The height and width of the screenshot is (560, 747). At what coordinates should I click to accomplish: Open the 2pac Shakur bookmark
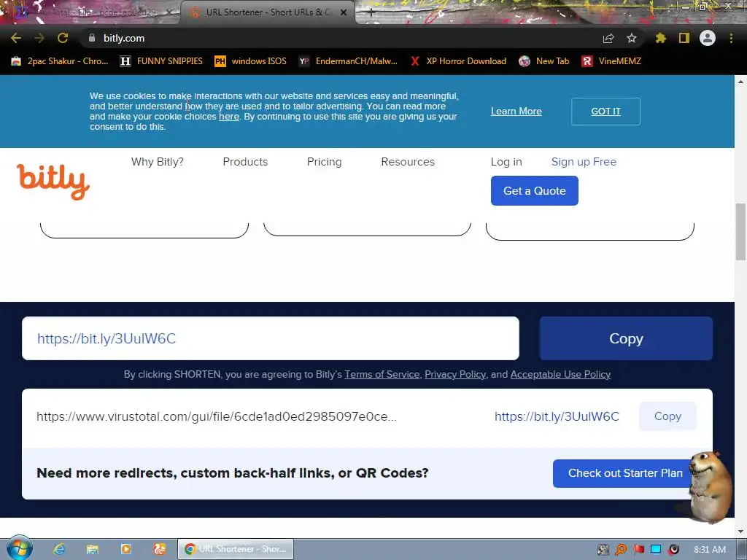pos(60,61)
